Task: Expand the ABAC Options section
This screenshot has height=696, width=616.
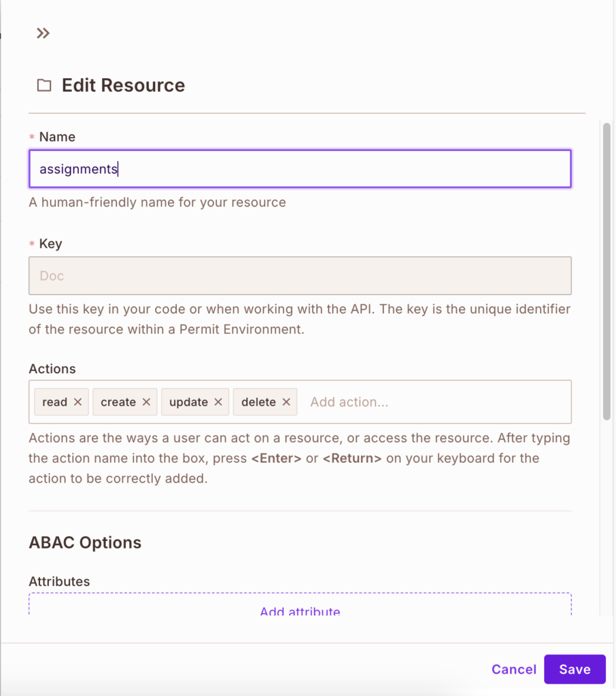Action: point(85,542)
